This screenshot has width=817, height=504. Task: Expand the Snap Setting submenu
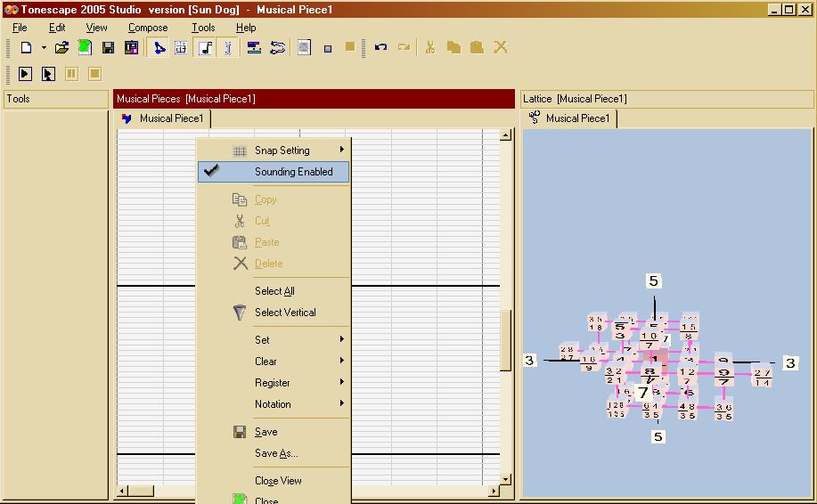[x=274, y=150]
